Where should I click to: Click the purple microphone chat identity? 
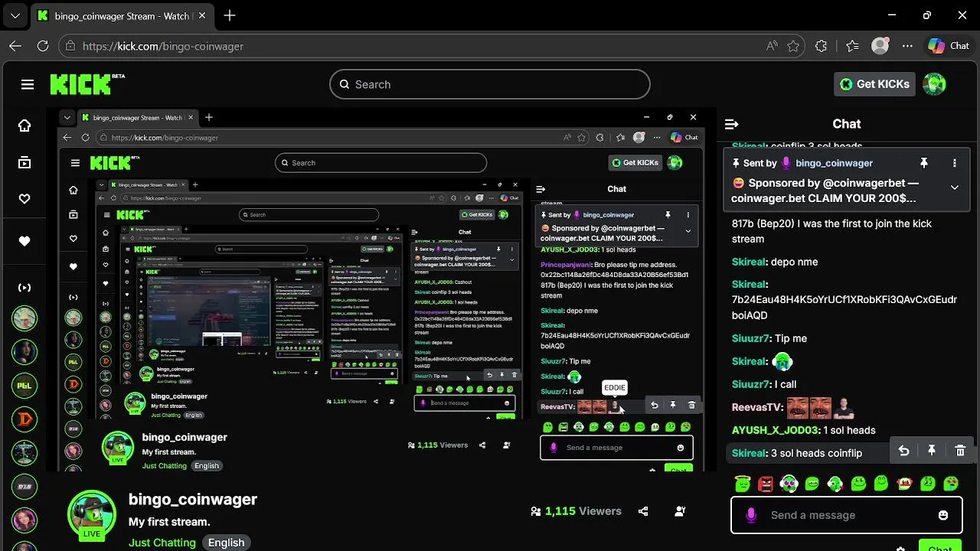pyautogui.click(x=751, y=515)
